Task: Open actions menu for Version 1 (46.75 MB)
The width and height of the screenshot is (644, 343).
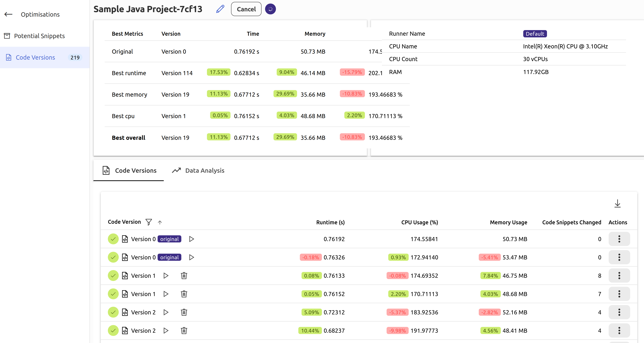Action: pos(619,276)
